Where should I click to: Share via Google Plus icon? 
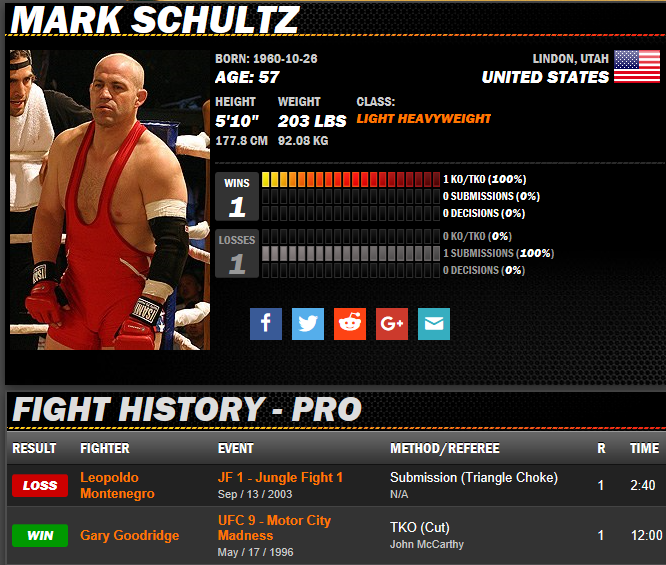point(392,324)
